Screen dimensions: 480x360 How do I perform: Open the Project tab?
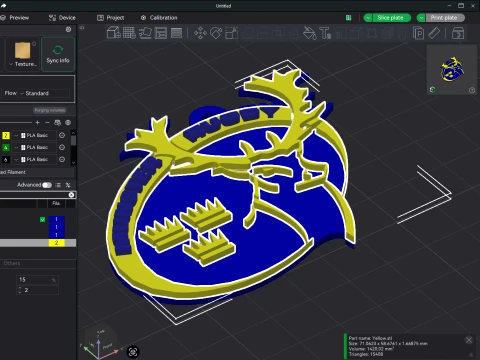point(111,18)
